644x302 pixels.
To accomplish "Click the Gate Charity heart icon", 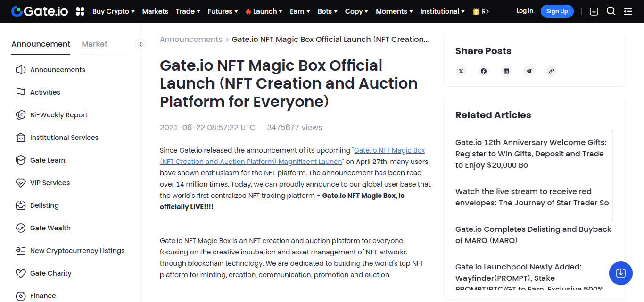I will tap(21, 273).
